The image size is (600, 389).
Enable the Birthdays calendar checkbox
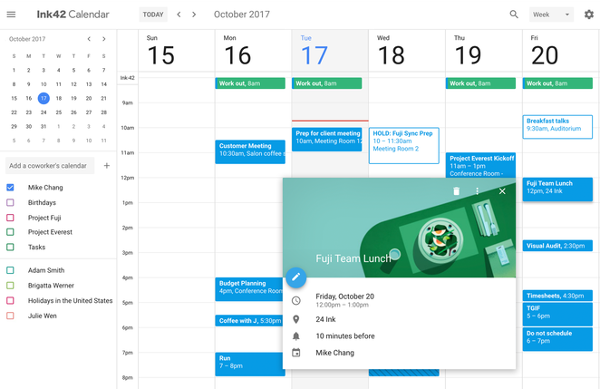click(x=10, y=202)
